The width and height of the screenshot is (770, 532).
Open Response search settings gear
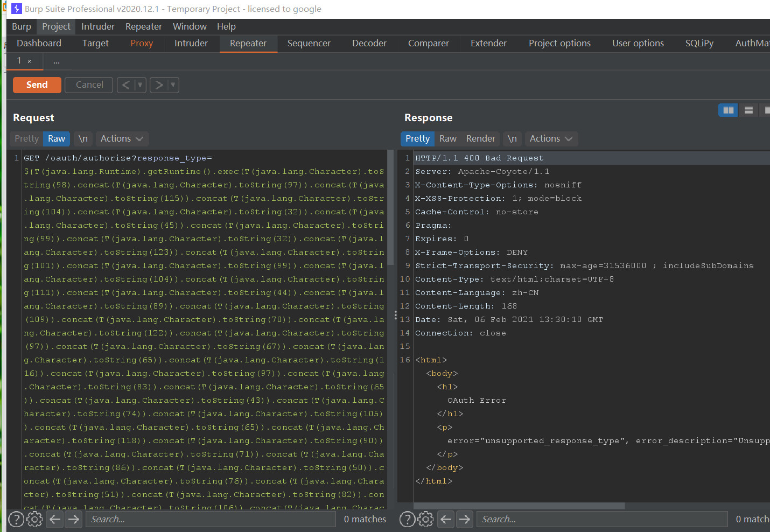425,519
